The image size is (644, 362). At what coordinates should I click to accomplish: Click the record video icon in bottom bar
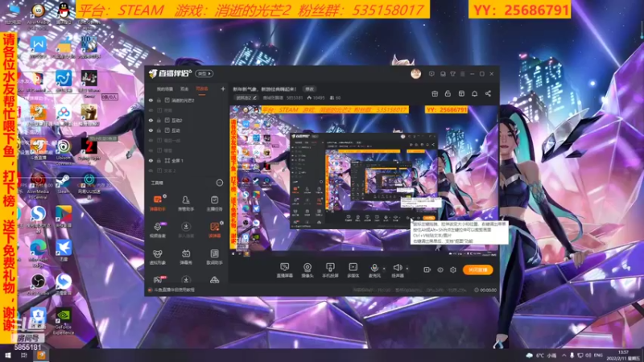coord(427,269)
